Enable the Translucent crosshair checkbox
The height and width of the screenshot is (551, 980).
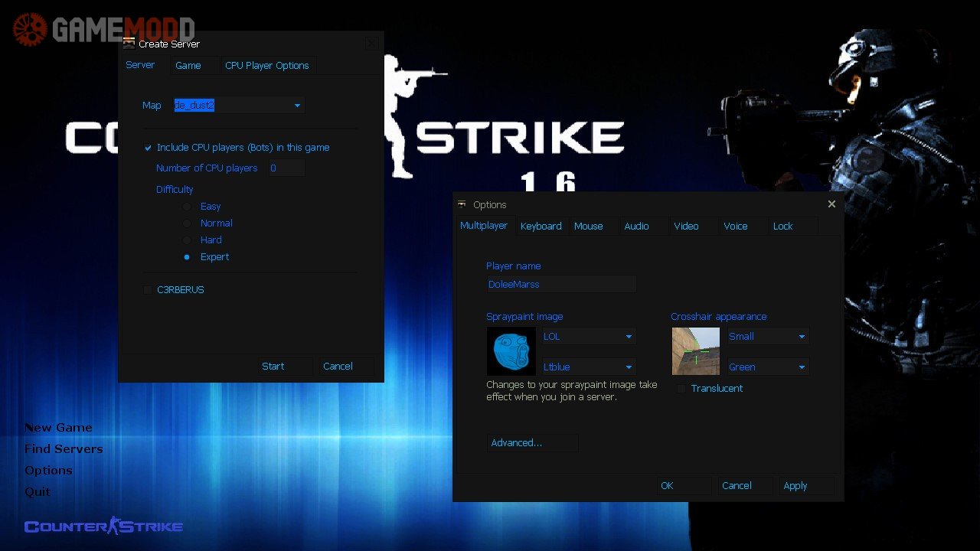pyautogui.click(x=681, y=389)
